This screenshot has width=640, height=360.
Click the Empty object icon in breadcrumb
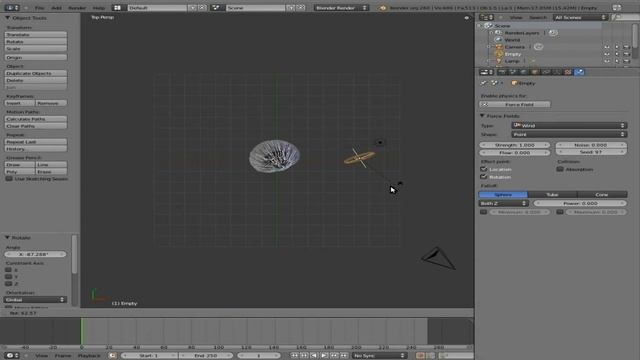coord(514,83)
